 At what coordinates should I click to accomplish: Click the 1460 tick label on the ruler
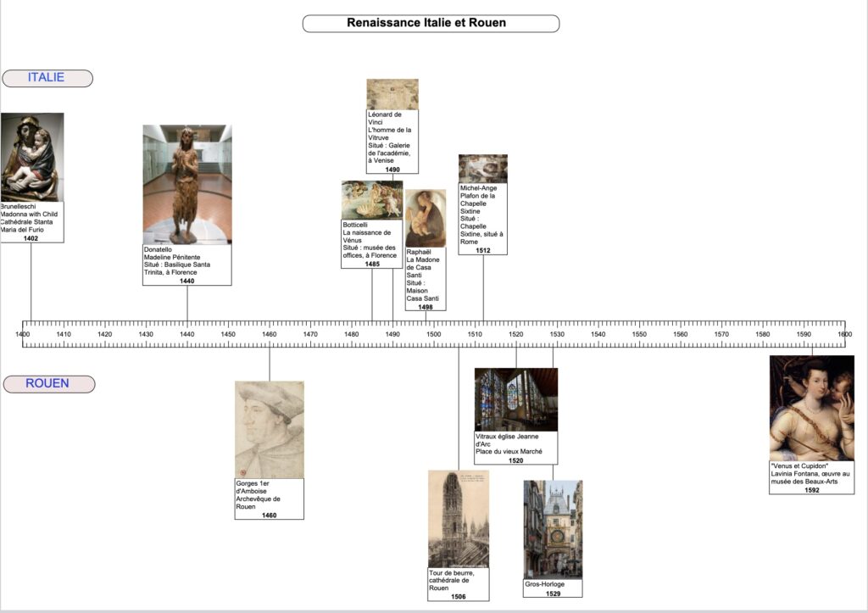click(269, 334)
